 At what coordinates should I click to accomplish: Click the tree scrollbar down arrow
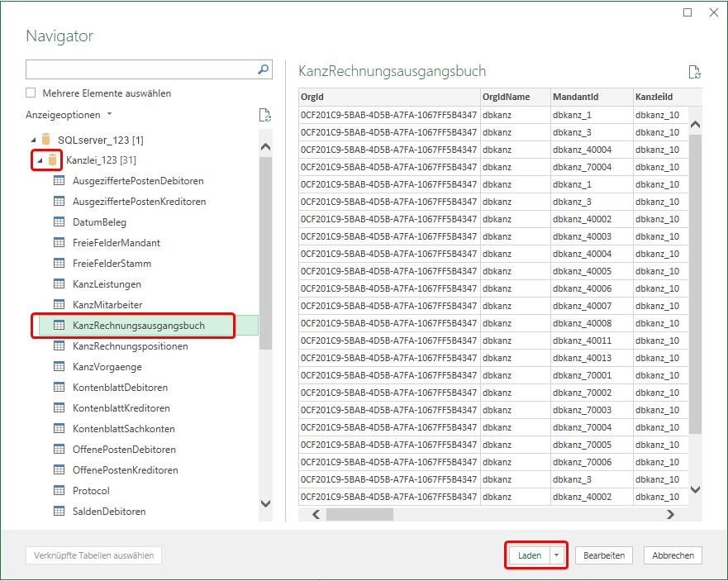pos(265,503)
